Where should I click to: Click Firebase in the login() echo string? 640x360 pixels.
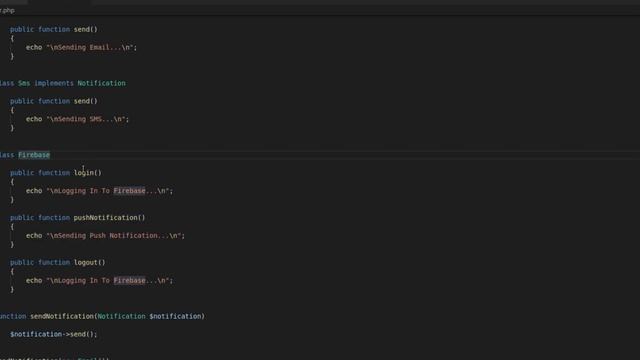pyautogui.click(x=129, y=191)
